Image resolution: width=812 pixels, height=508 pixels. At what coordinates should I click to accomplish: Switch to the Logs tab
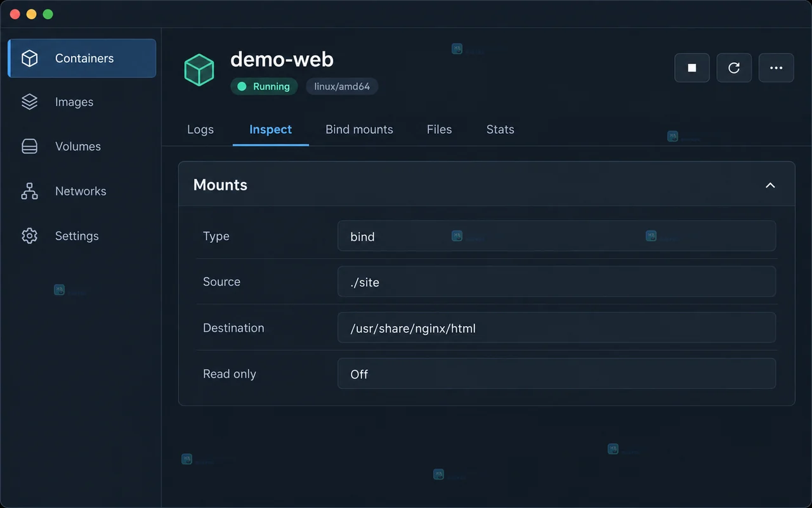click(x=200, y=129)
